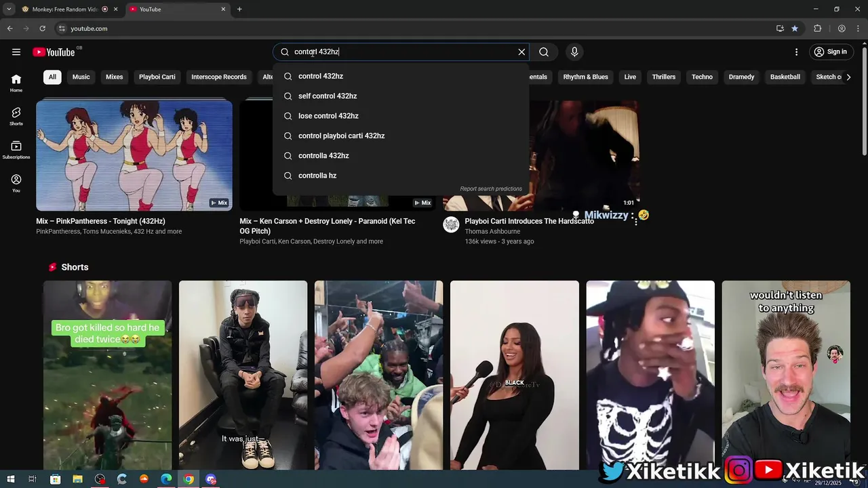The height and width of the screenshot is (488, 868).
Task: Open Microsoft Edge from the taskbar
Action: click(x=166, y=479)
